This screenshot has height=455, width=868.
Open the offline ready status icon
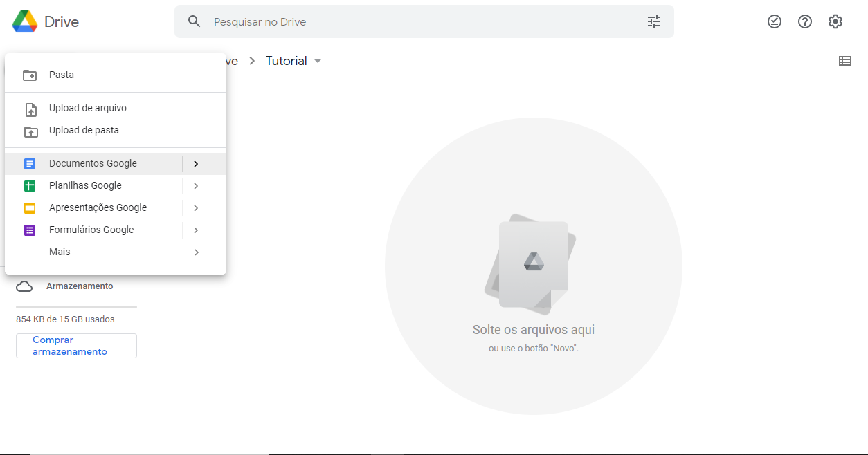tap(775, 21)
